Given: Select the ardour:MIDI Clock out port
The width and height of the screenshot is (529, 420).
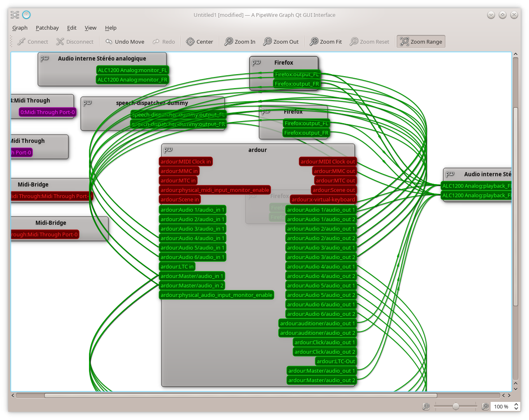Looking at the screenshot, I should [x=328, y=162].
